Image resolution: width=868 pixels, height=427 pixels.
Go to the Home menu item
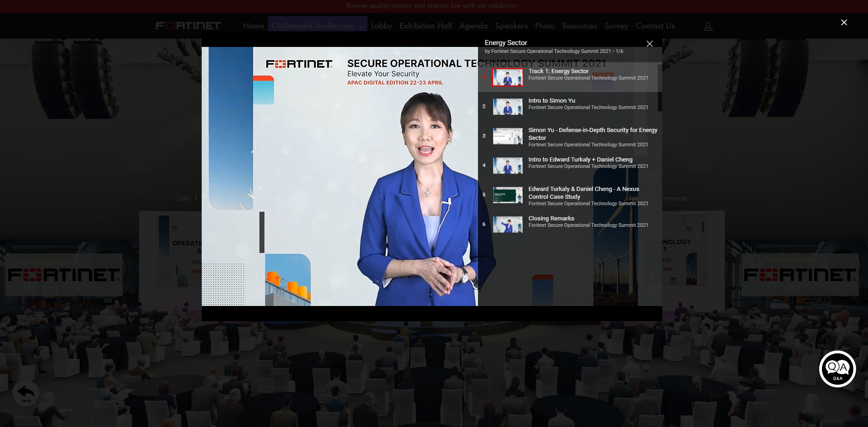point(254,26)
